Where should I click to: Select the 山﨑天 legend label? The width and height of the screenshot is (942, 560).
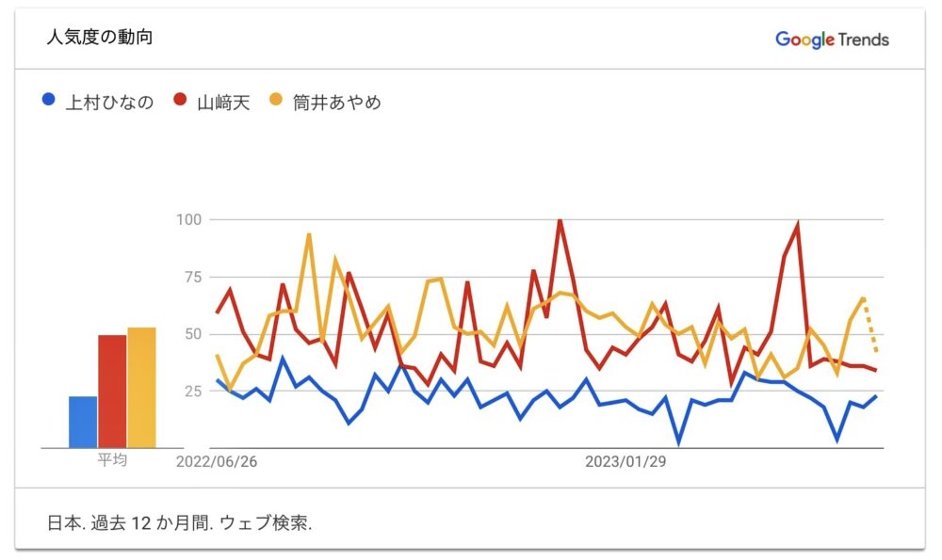pos(223,103)
